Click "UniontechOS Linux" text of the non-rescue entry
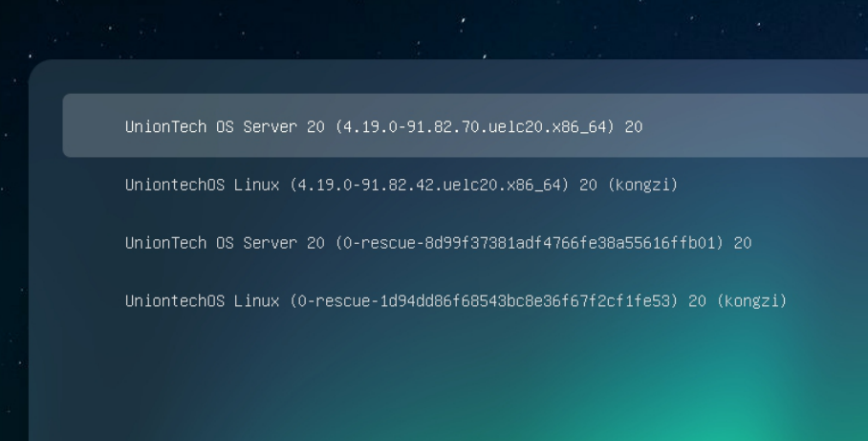 click(x=202, y=185)
